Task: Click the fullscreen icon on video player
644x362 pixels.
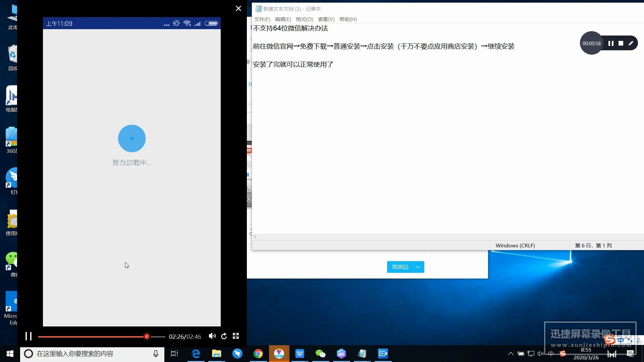Action: (x=236, y=336)
